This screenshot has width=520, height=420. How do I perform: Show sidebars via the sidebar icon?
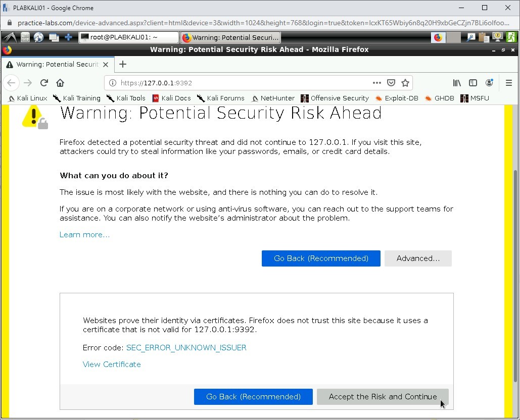473,83
